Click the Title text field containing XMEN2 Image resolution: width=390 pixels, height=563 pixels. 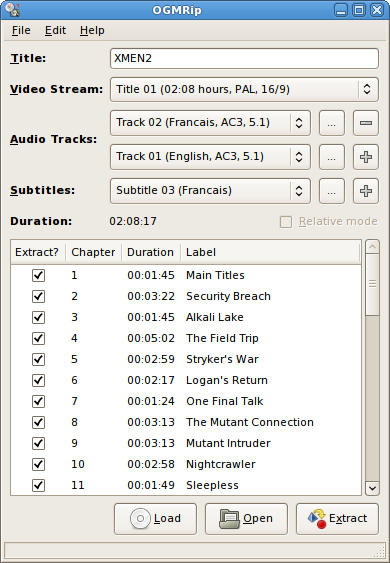coord(244,59)
